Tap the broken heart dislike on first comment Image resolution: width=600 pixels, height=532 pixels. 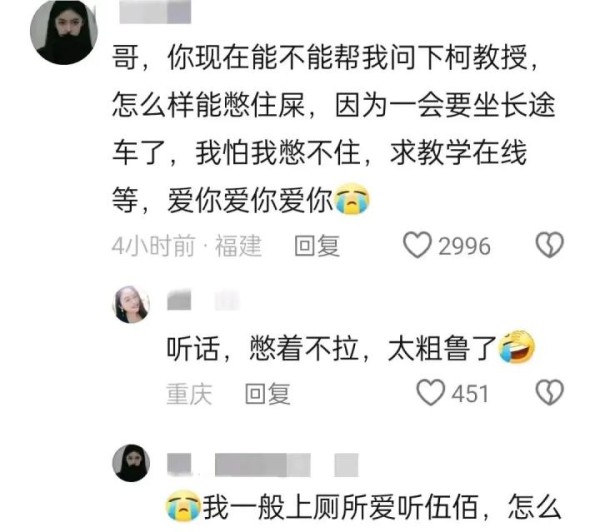pos(550,245)
